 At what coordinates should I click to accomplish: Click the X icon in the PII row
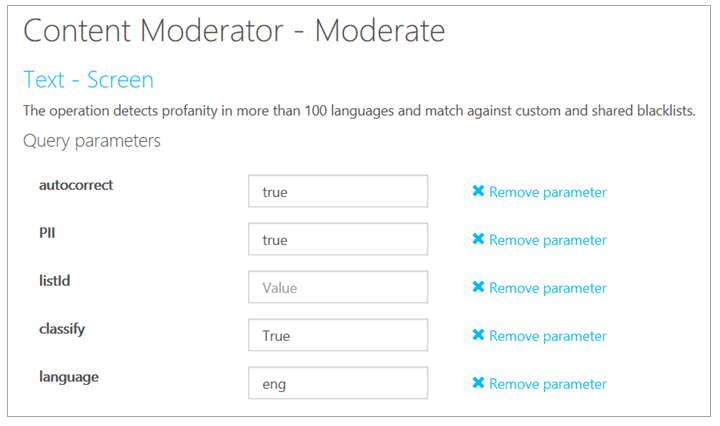coord(478,239)
